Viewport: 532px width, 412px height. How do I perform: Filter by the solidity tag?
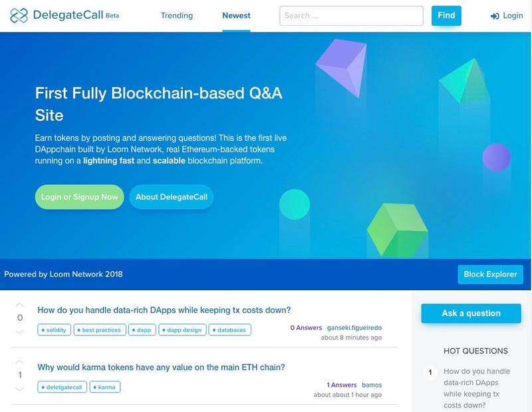(x=54, y=330)
